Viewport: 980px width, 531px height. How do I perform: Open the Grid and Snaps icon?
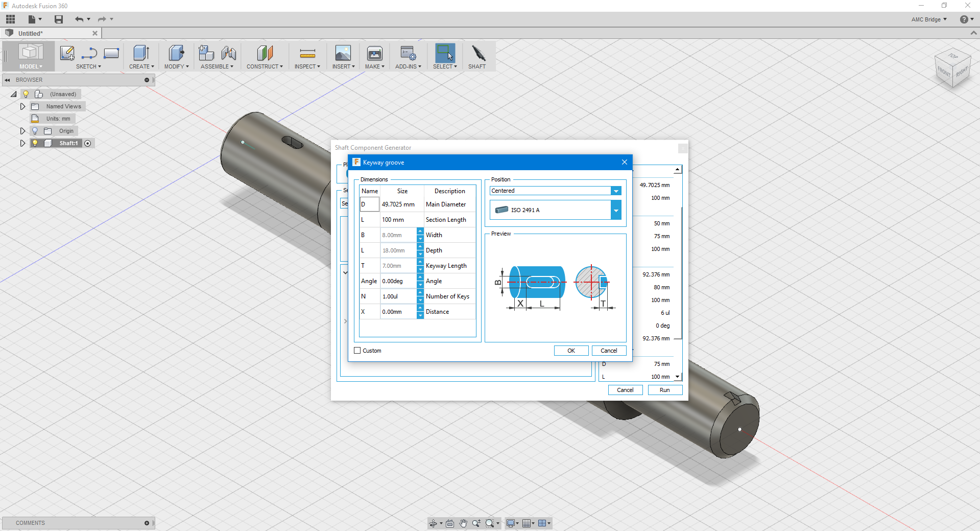pyautogui.click(x=527, y=523)
